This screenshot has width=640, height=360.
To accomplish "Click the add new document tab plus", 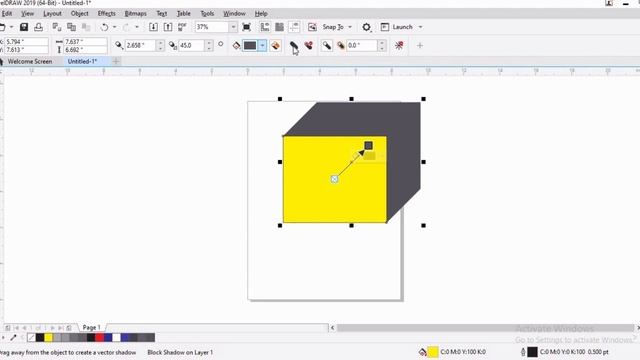I will pyautogui.click(x=116, y=61).
